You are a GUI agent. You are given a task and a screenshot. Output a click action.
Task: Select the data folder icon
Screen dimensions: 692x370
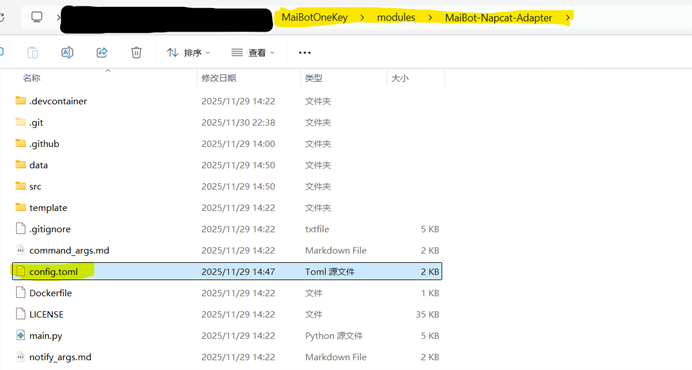pyautogui.click(x=20, y=165)
